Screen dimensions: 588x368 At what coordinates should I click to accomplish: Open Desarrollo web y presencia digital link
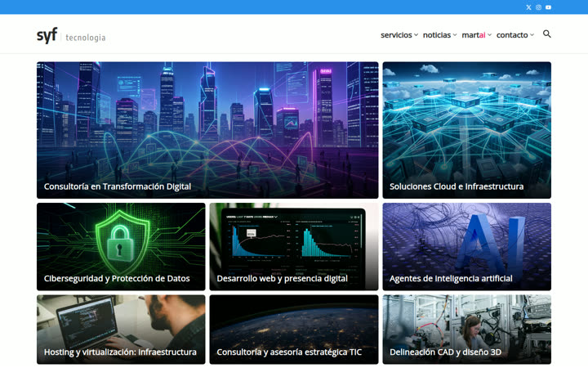(x=282, y=279)
